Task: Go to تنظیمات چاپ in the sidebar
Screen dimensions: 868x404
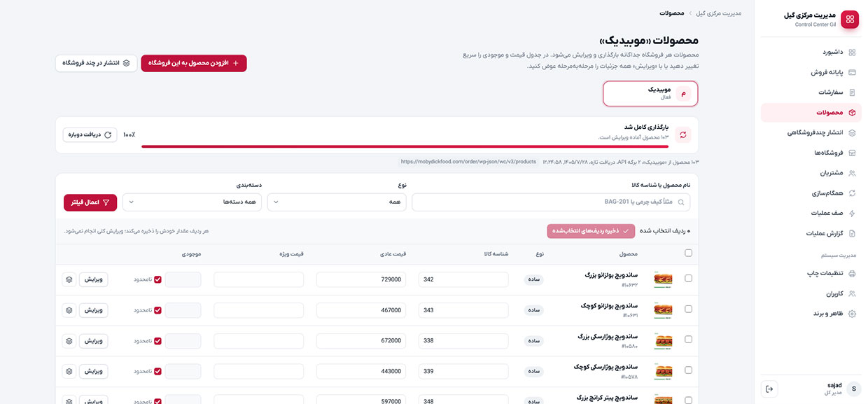Action: 811,274
